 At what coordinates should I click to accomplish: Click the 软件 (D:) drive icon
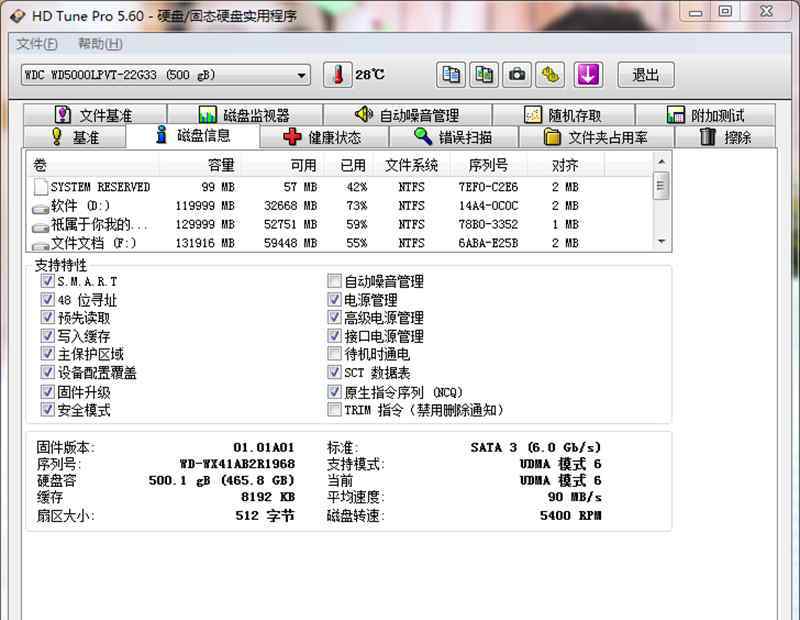40,208
